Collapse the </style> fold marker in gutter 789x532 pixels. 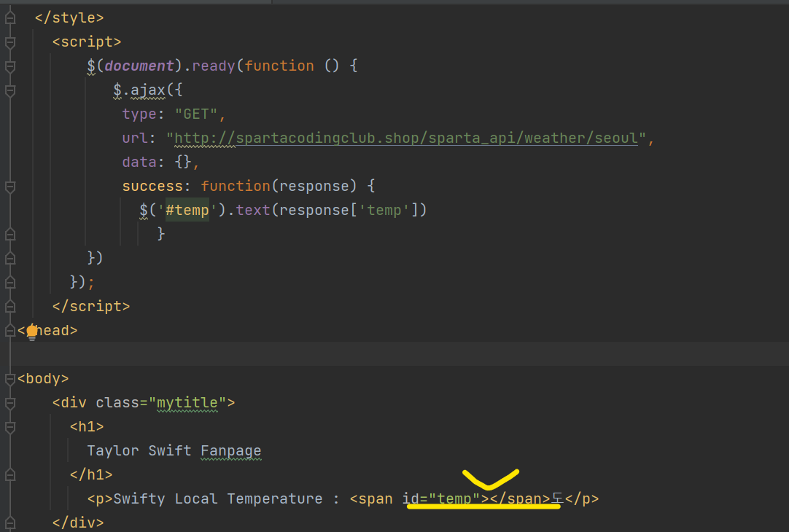click(9, 18)
